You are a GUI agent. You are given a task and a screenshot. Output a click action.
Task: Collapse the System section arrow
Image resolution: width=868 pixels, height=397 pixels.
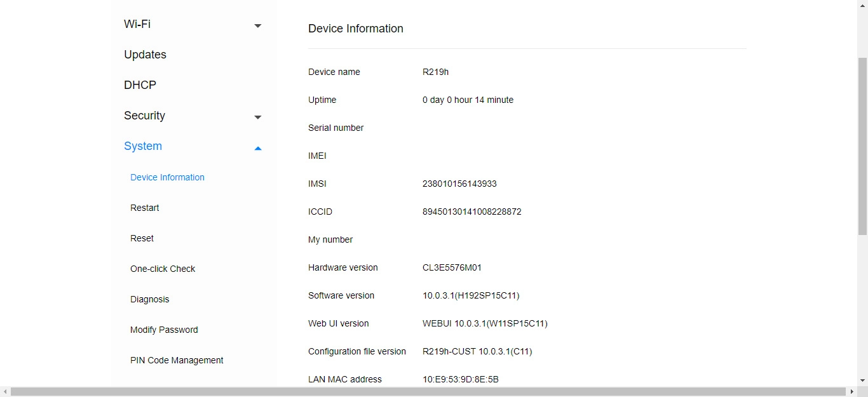257,148
